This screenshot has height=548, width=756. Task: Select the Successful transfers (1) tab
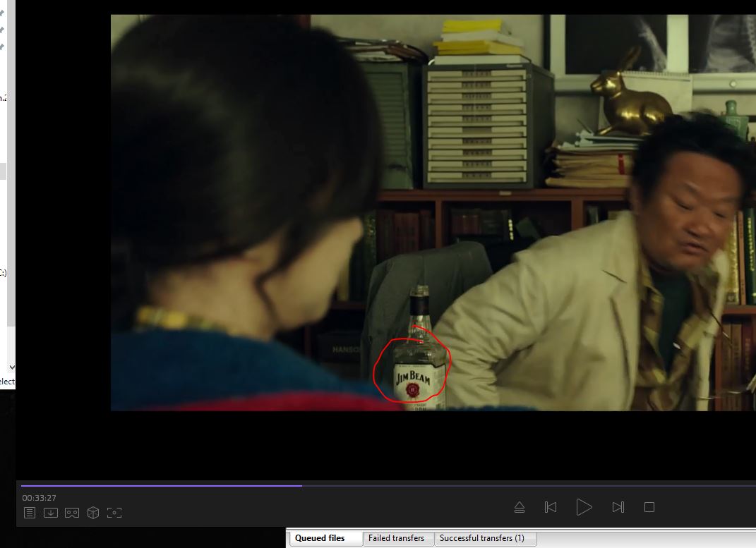(482, 538)
